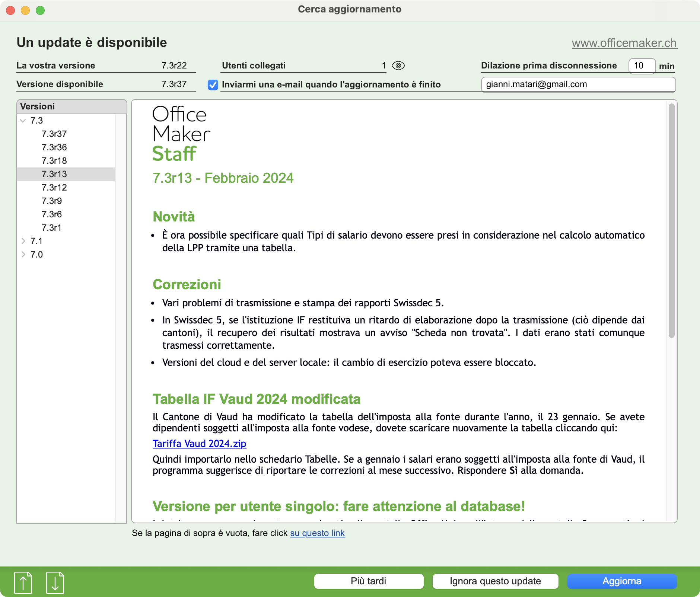Screen dimensions: 700x597
Task: Open the Tariffa Vaud 2024.zip link
Action: coord(199,444)
